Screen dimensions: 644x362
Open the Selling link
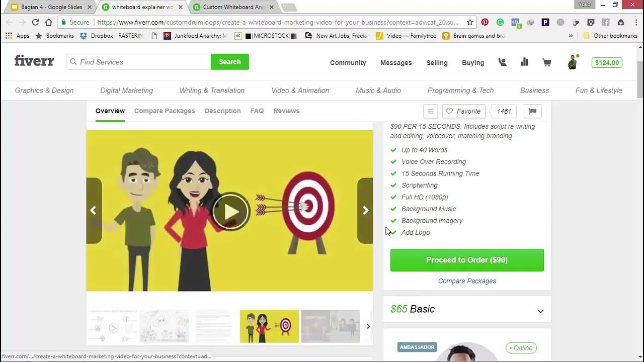click(437, 62)
